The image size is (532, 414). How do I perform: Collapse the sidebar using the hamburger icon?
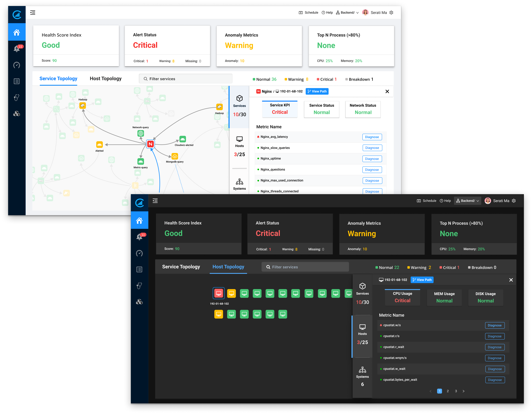coord(155,201)
